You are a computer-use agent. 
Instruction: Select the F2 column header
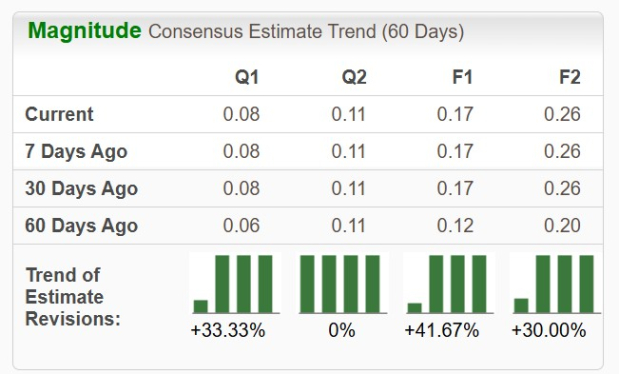570,77
